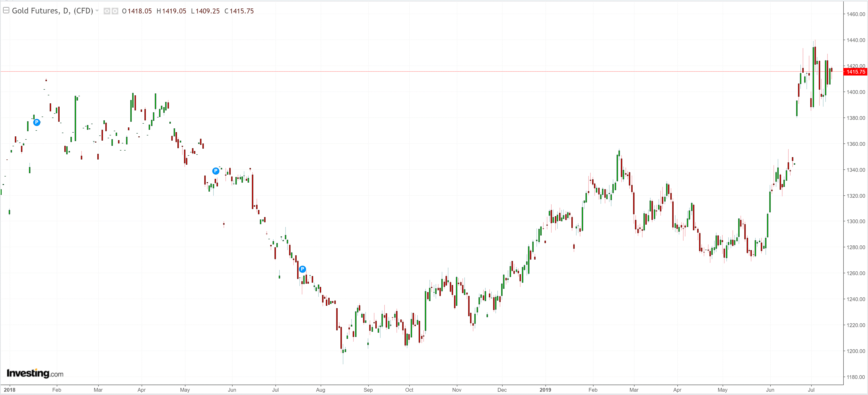The width and height of the screenshot is (868, 395).
Task: Collapse the Gold Futures legend box
Action: point(6,10)
